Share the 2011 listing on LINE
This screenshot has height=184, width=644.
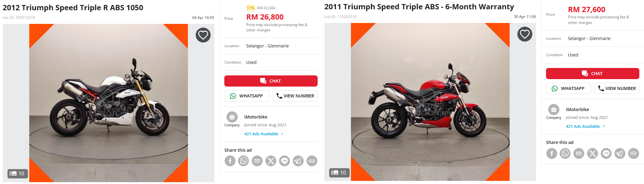click(x=606, y=153)
